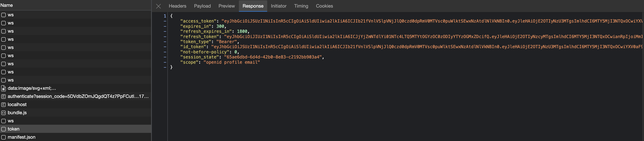Click the image file icon for data:image/svg+xml

point(3,88)
